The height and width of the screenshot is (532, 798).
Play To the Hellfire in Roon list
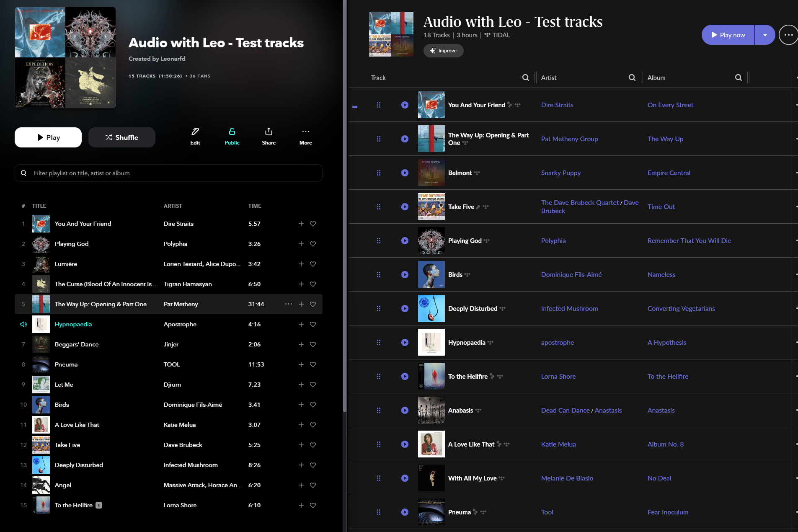pos(405,377)
